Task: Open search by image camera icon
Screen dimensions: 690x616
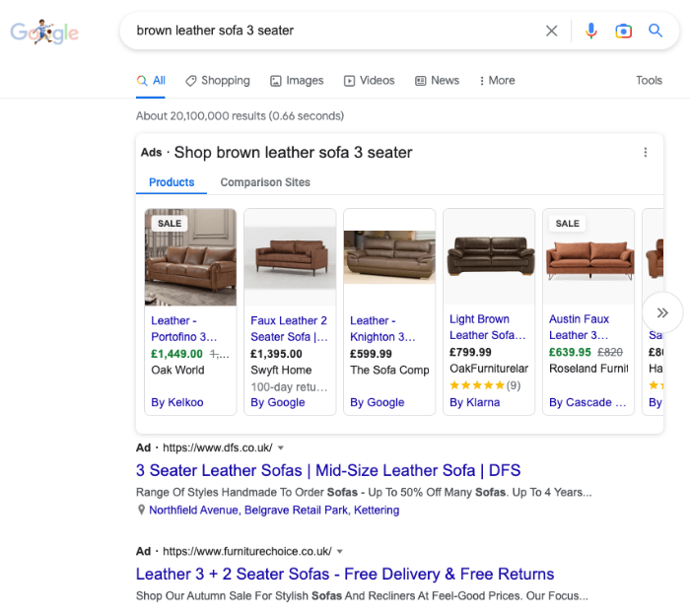Action: (623, 31)
